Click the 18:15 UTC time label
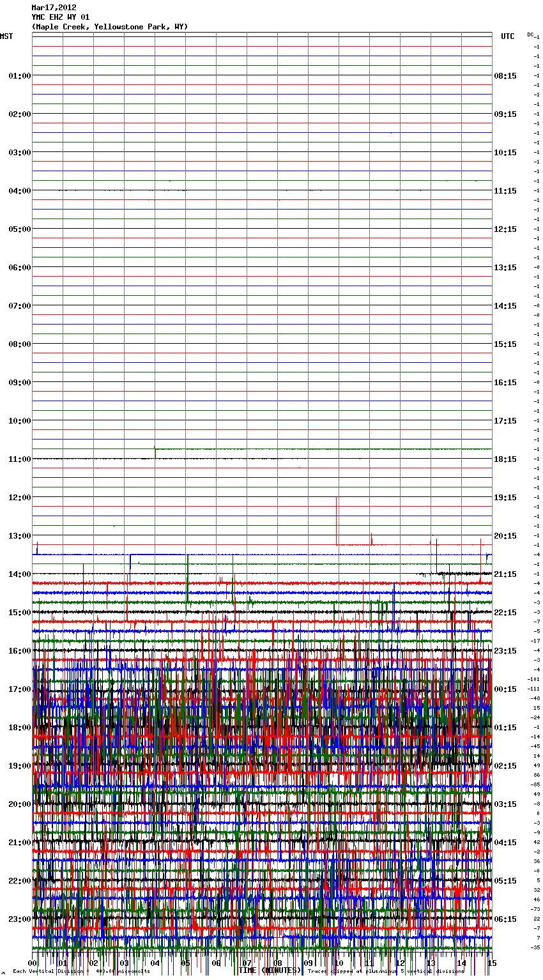This screenshot has width=543, height=980. (505, 459)
